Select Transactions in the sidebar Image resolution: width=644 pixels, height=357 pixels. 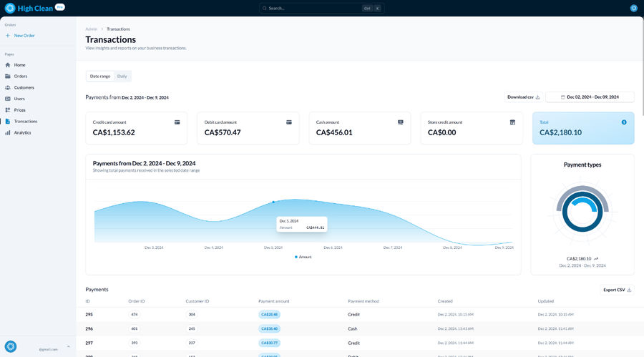tap(26, 121)
